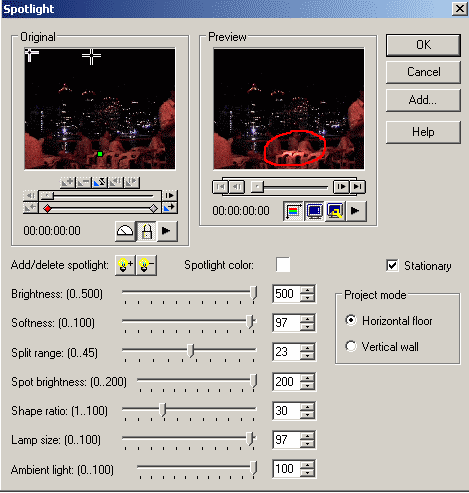This screenshot has width=469, height=493.
Task: Click the remove key frame icon
Action: tap(83, 182)
